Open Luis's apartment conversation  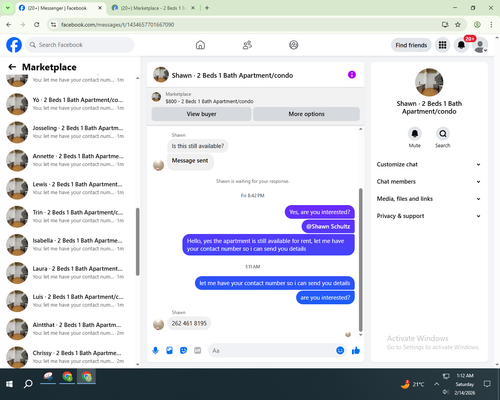pos(69,301)
